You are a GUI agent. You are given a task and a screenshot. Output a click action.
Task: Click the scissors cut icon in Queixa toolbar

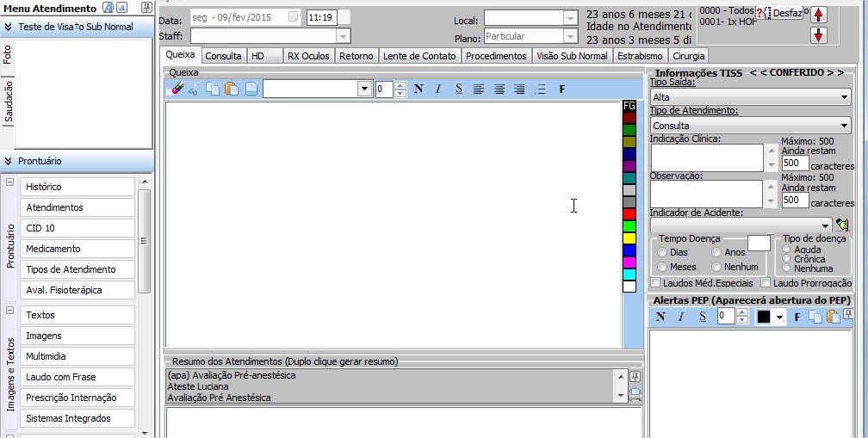[x=194, y=89]
